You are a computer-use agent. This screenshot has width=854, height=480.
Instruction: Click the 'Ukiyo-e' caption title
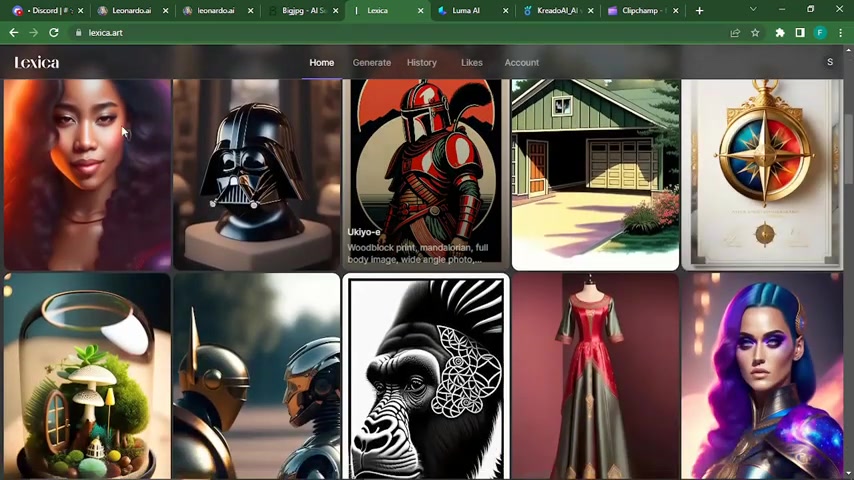(x=364, y=232)
